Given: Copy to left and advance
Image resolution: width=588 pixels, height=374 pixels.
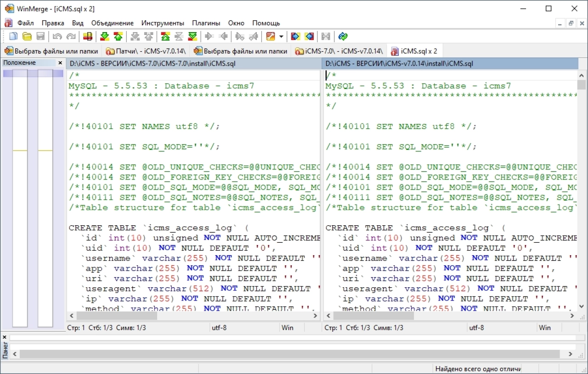Looking at the screenshot, I should [253, 36].
